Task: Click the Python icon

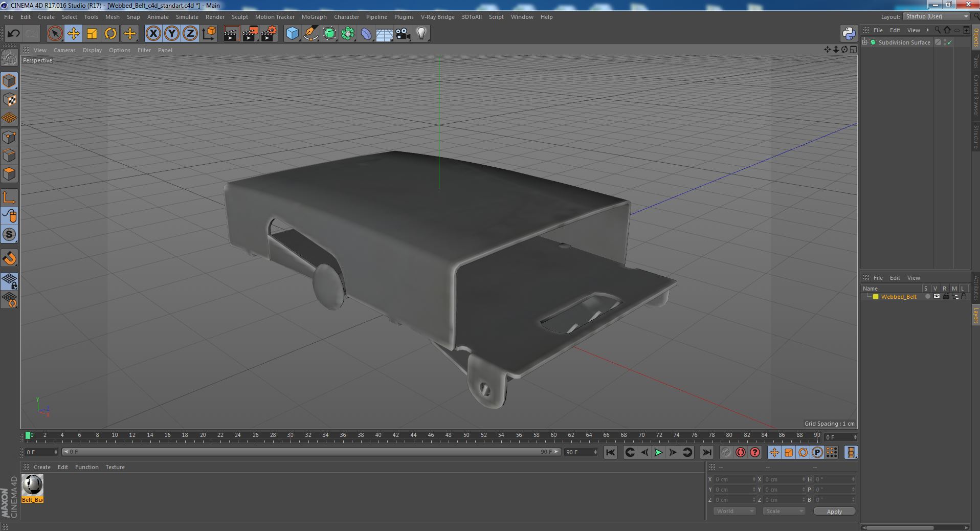Action: [849, 34]
